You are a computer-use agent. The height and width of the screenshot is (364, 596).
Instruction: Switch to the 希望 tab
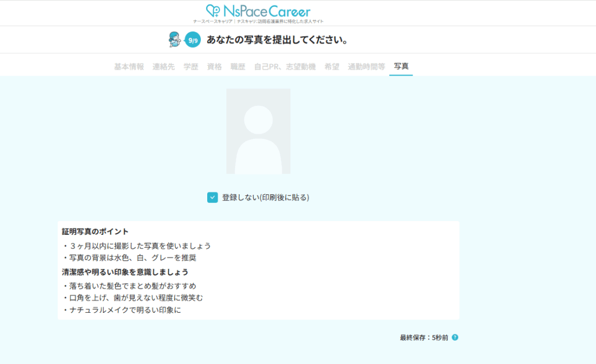coord(332,67)
